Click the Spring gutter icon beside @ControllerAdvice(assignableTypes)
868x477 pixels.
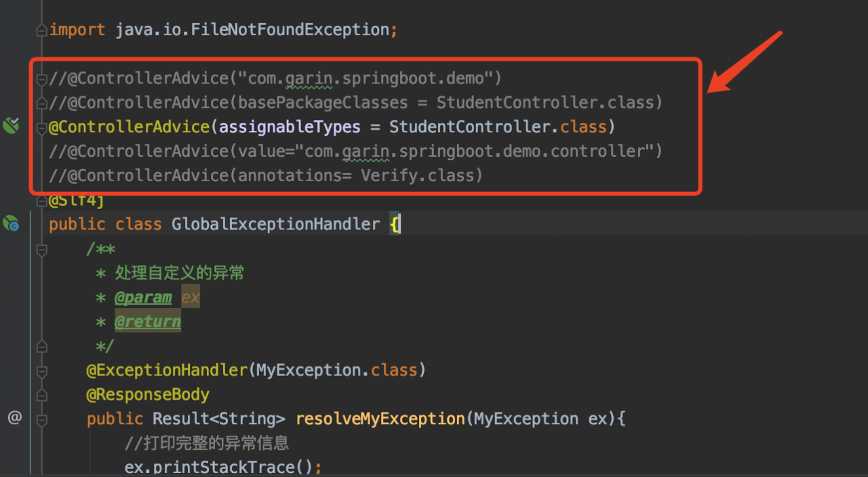[11, 125]
